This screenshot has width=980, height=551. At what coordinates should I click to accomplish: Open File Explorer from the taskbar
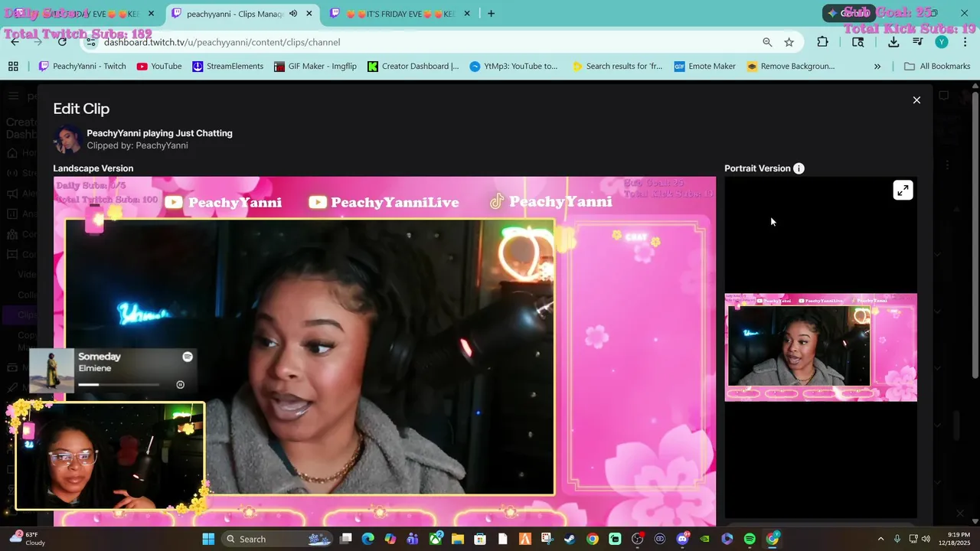click(458, 539)
